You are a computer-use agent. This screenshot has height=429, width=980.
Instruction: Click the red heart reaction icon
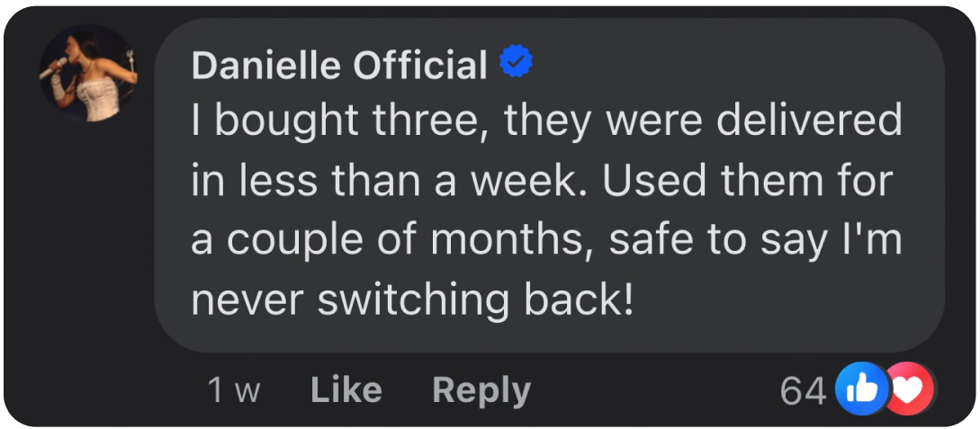(910, 390)
